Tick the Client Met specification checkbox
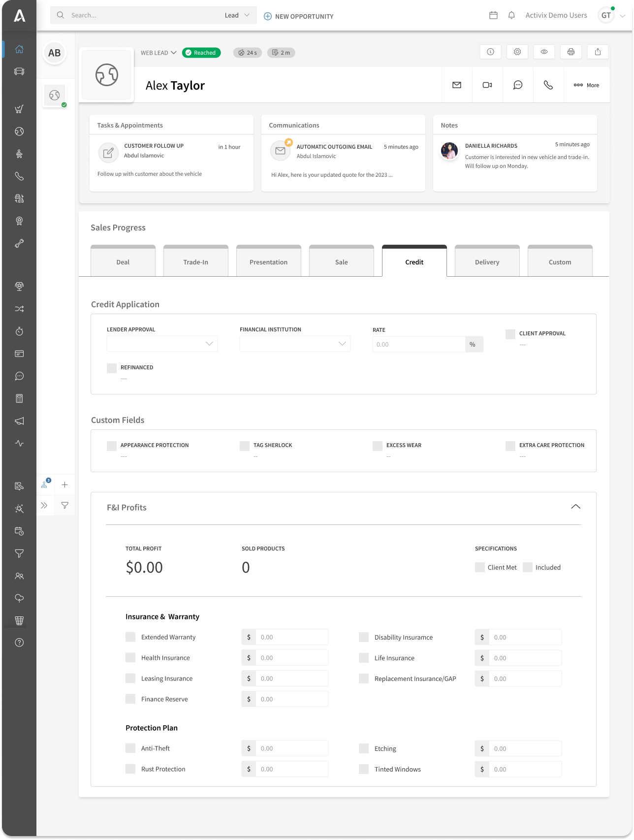 tap(480, 567)
